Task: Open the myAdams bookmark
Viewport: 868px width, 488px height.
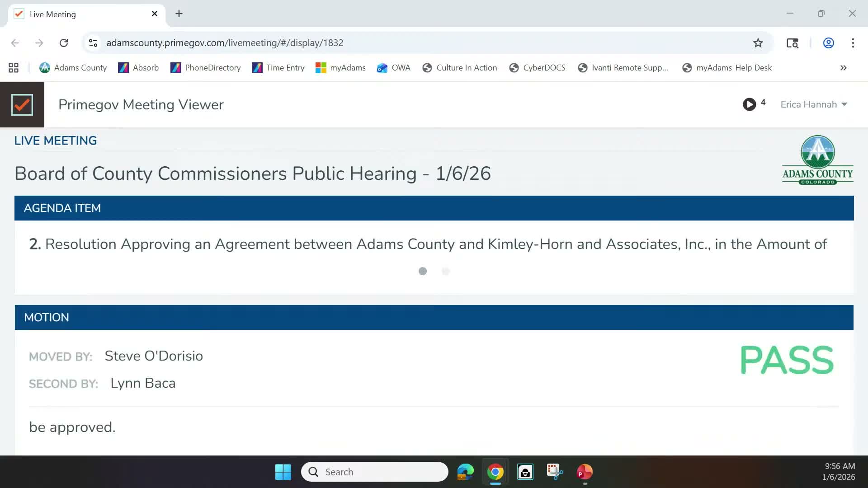Action: pos(340,67)
